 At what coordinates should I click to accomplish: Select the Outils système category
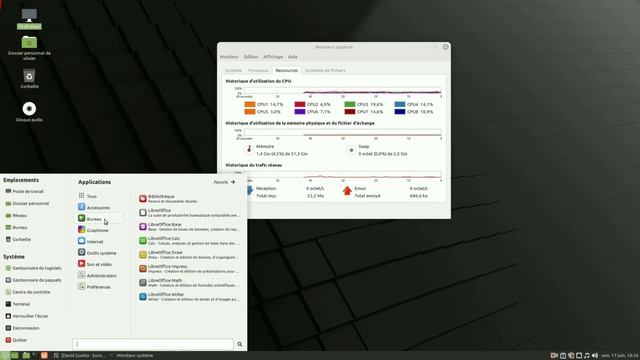click(x=100, y=253)
